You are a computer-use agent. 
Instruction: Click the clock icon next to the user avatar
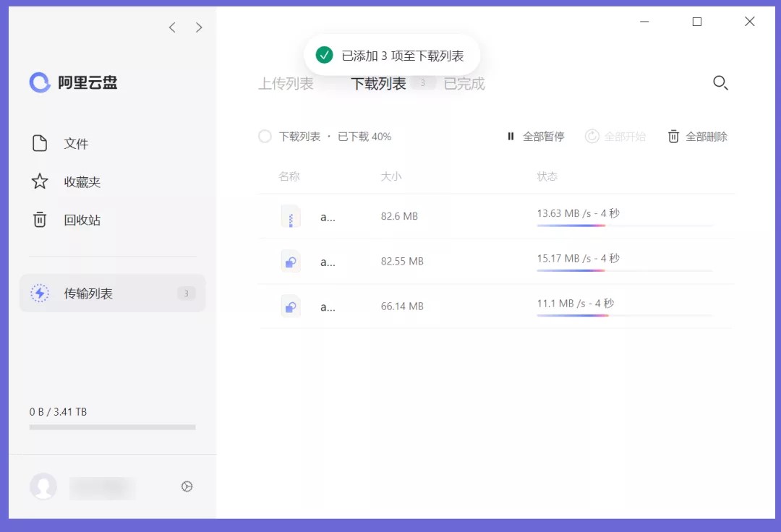point(187,486)
